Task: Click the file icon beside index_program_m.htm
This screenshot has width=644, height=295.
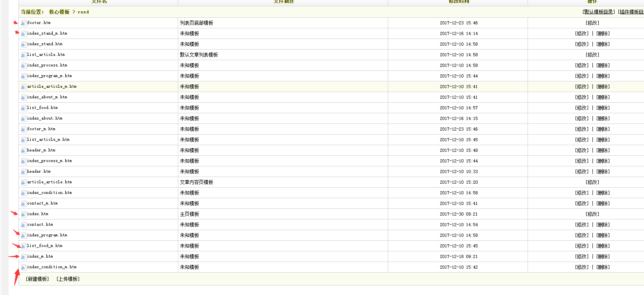Action: [x=24, y=76]
